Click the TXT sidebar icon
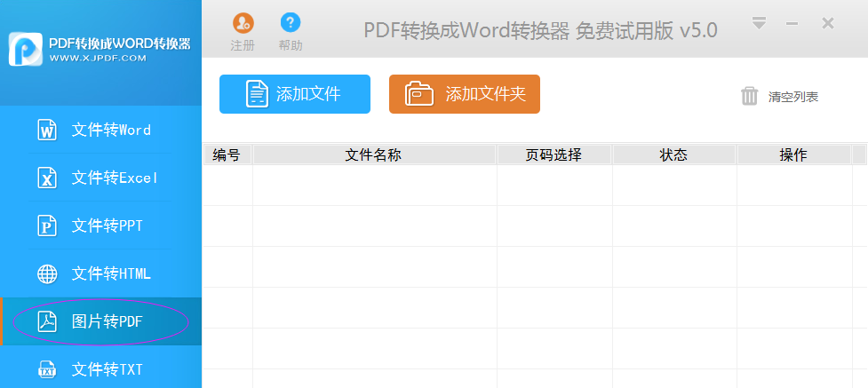The width and height of the screenshot is (868, 388). click(x=47, y=369)
